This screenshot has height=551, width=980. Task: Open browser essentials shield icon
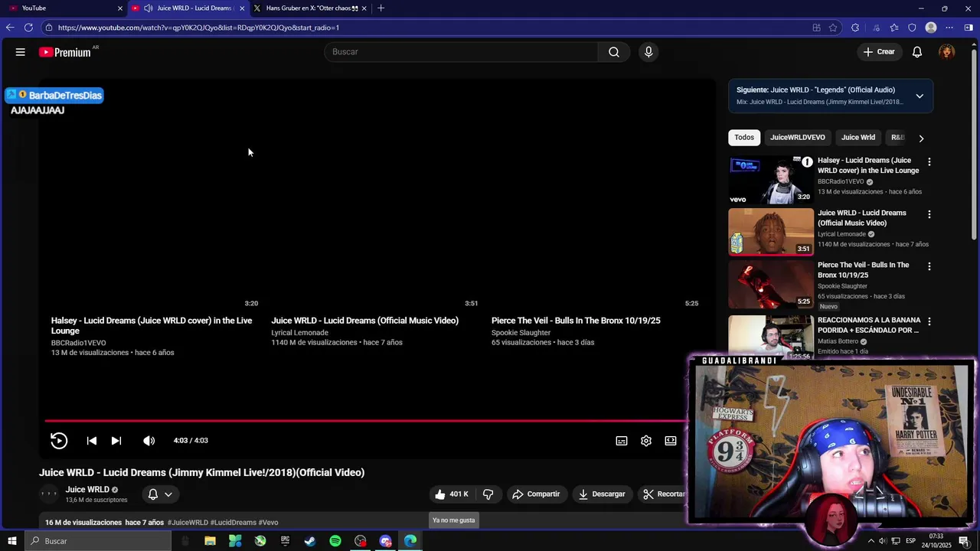point(912,28)
